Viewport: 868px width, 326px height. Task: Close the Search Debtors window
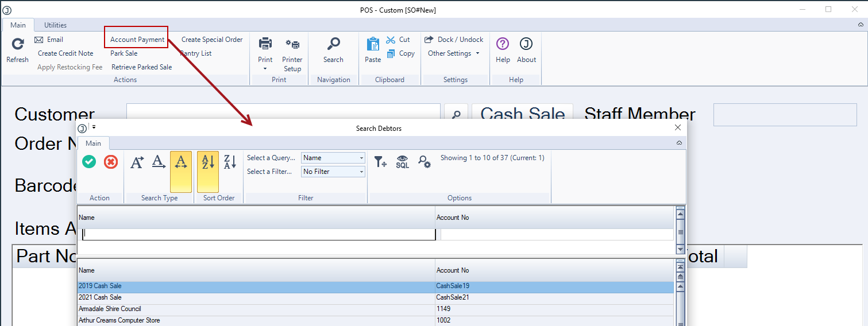pos(677,127)
